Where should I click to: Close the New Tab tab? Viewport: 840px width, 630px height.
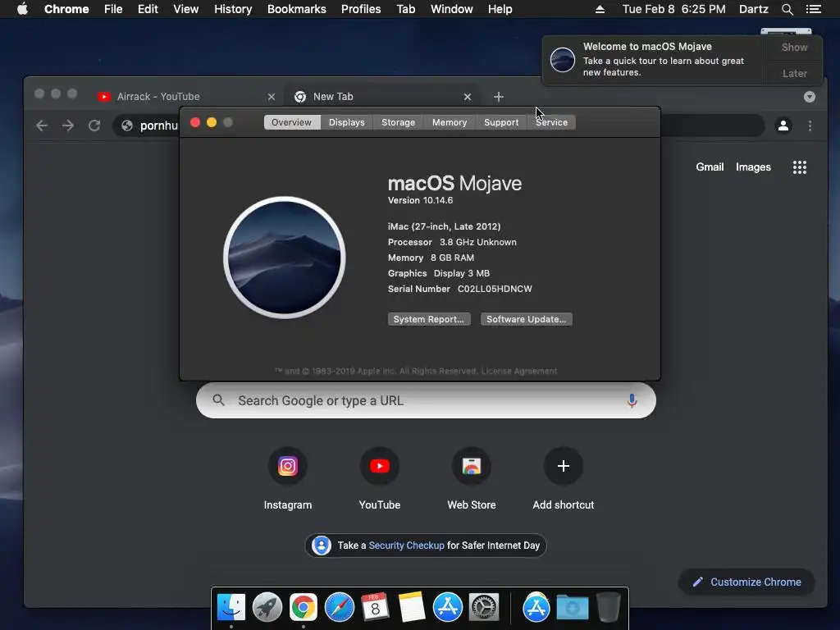pyautogui.click(x=467, y=97)
